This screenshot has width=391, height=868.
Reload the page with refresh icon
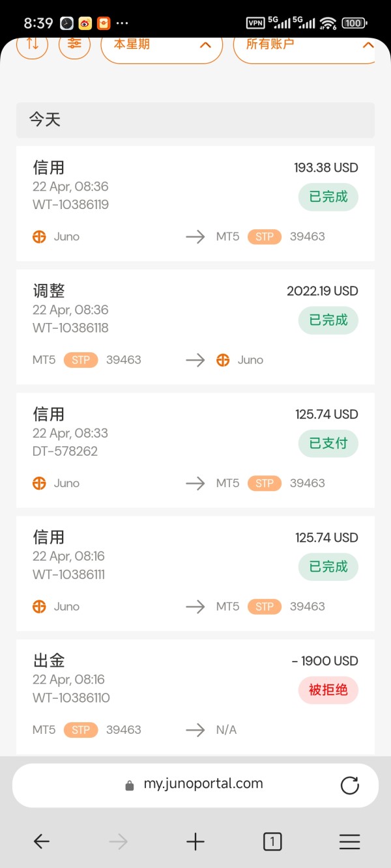pos(350,785)
